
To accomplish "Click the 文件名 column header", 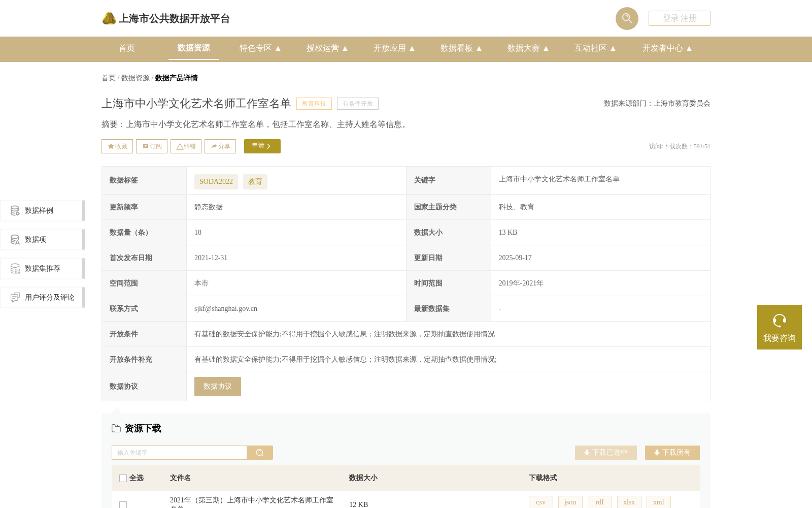I will pos(181,478).
